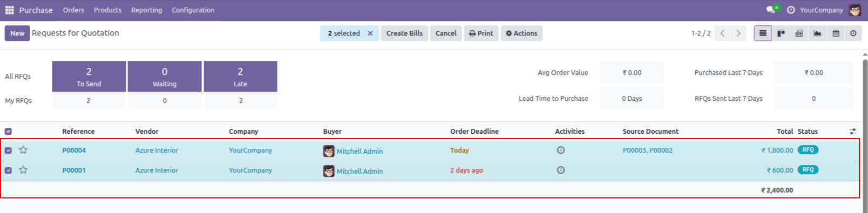The image size is (868, 213).
Task: Open the Reporting menu
Action: point(146,10)
